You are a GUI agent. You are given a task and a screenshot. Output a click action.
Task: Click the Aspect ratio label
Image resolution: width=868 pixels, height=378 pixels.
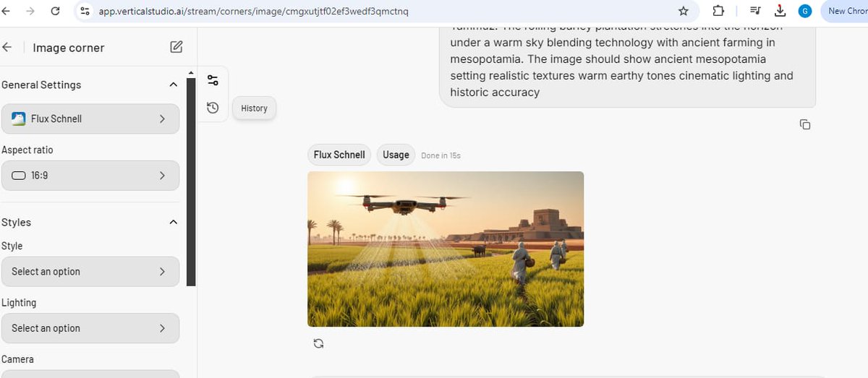tap(27, 150)
